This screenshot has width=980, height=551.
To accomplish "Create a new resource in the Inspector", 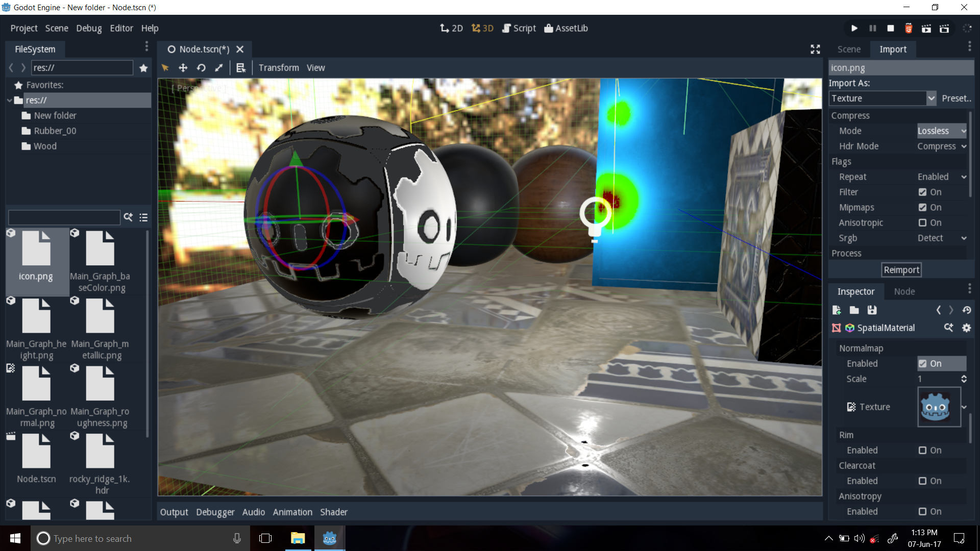I will pyautogui.click(x=836, y=310).
